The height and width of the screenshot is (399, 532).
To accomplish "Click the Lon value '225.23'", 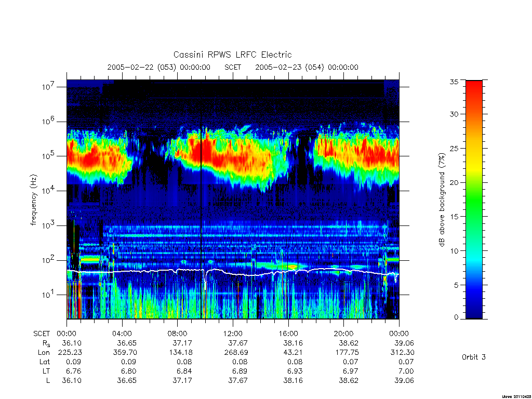I will (x=70, y=352).
